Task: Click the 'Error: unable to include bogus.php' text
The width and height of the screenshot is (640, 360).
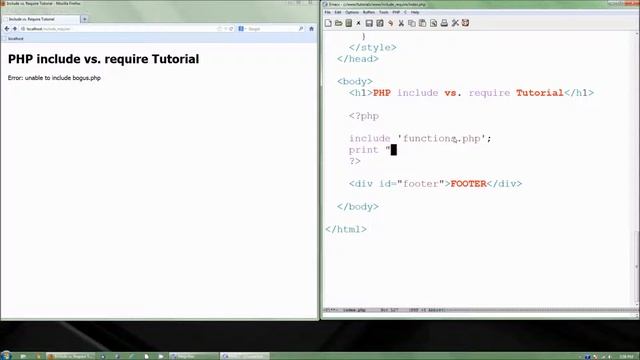Action: click(54, 78)
